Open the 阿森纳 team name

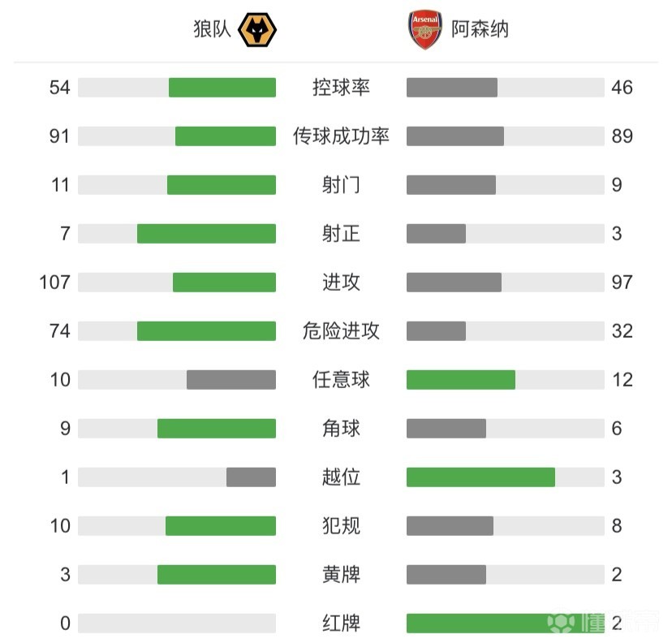(480, 29)
